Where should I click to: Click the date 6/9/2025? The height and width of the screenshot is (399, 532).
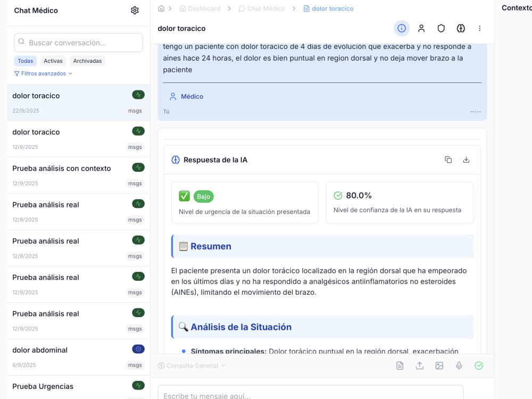click(24, 365)
